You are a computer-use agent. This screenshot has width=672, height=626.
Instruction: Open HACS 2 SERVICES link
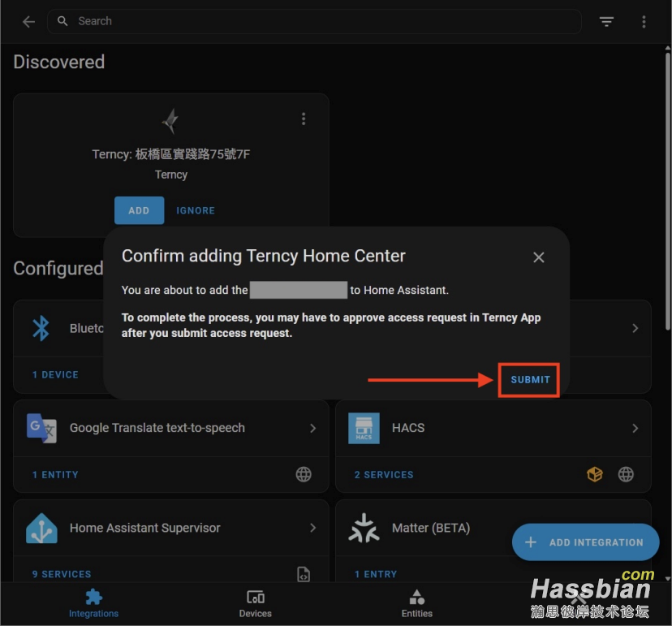(384, 475)
